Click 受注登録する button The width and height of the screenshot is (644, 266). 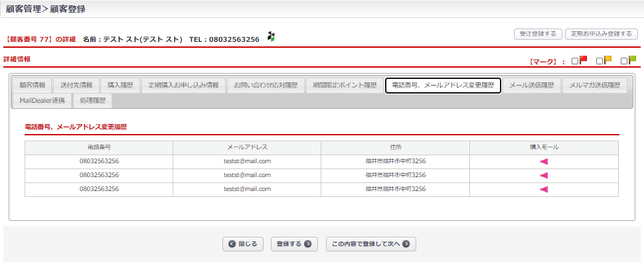538,34
